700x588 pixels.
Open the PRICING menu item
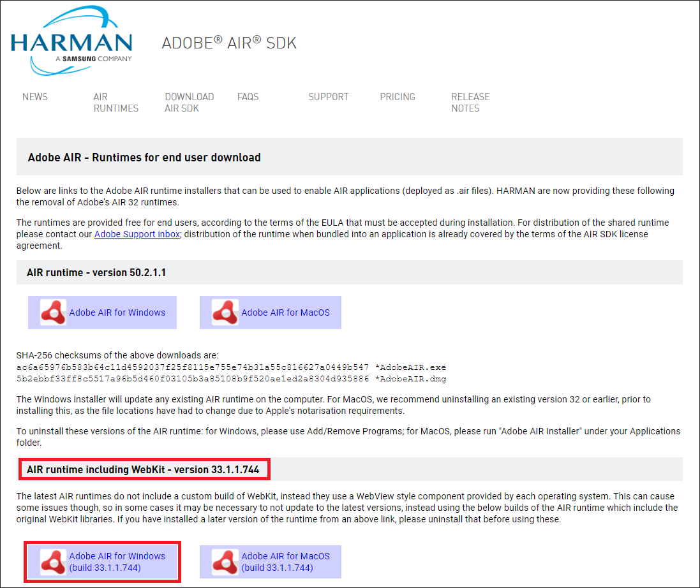coord(398,97)
